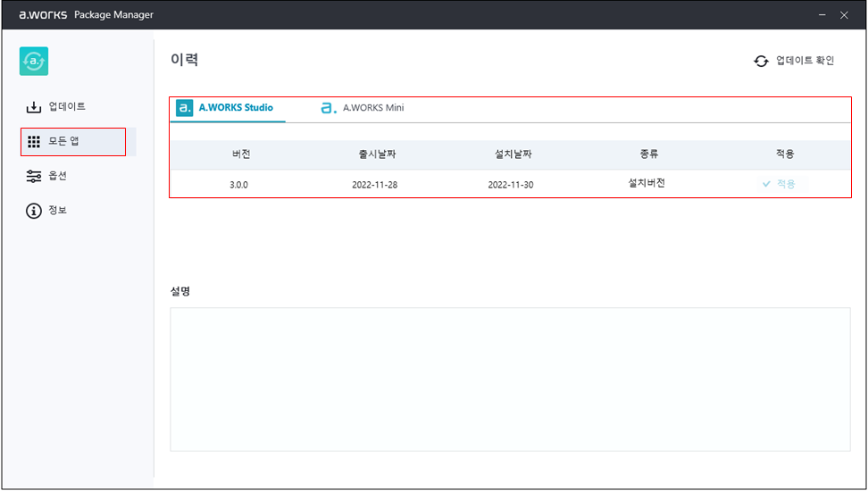Image resolution: width=868 pixels, height=491 pixels.
Task: Click the A.WORKS Studio tab icon
Action: [184, 107]
